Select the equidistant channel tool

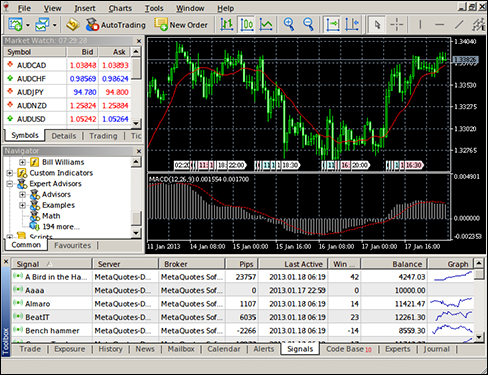[x=479, y=25]
